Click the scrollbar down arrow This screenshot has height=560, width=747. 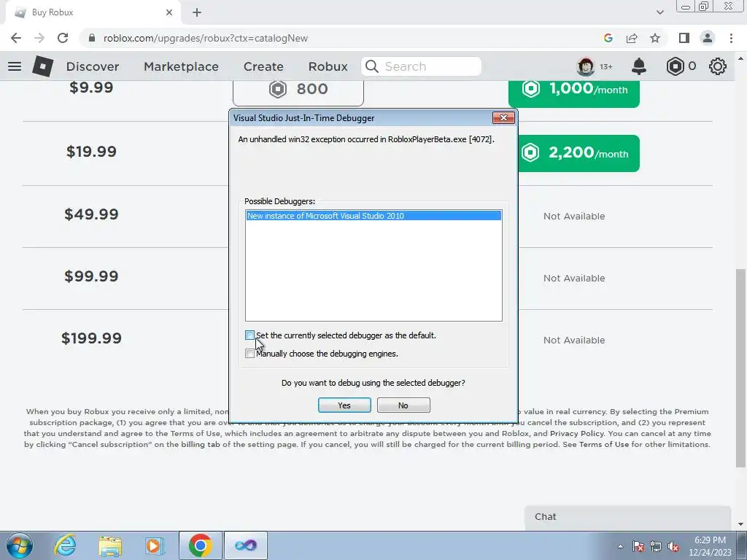[x=740, y=524]
